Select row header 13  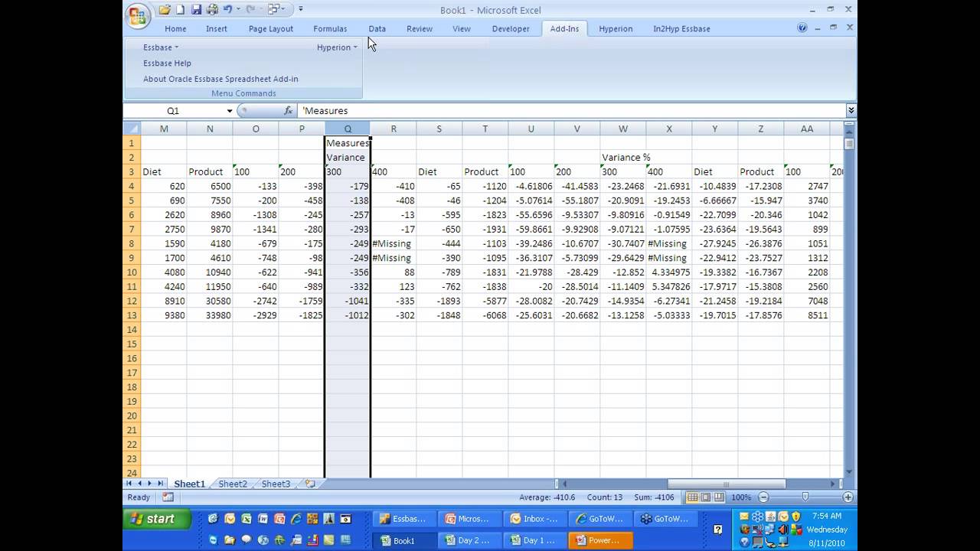click(x=132, y=315)
